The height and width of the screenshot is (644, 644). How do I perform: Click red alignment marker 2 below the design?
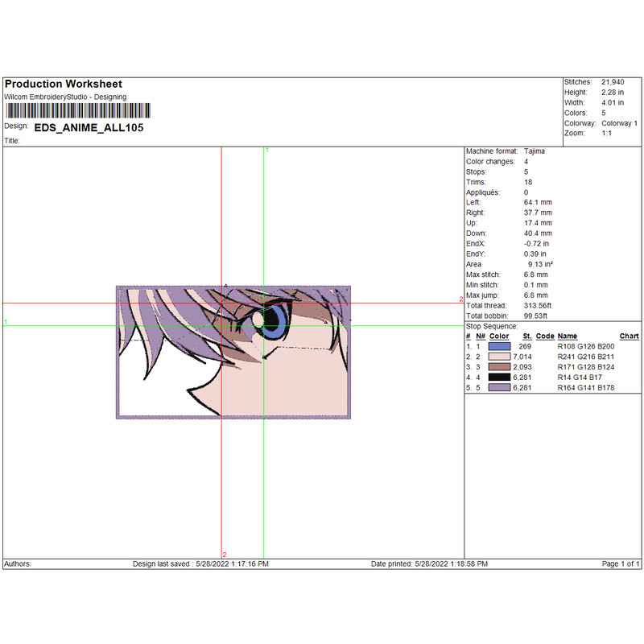(225, 555)
